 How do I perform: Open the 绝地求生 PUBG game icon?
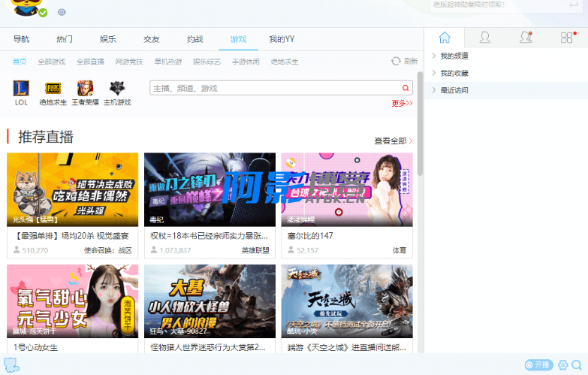53,89
